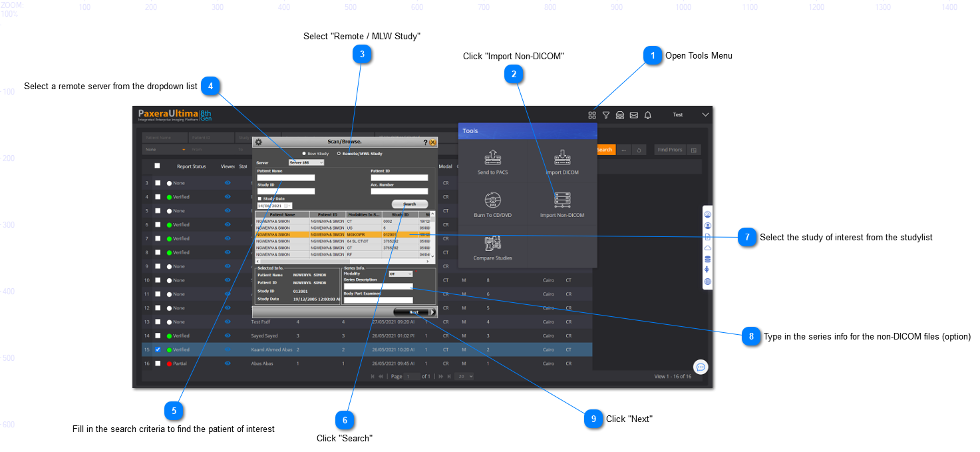Enable the Study Date checkbox
Image resolution: width=980 pixels, height=452 pixels.
coord(259,198)
